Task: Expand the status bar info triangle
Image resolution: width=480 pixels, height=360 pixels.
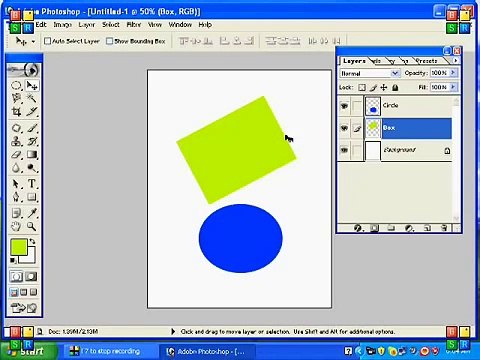Action: tap(173, 331)
